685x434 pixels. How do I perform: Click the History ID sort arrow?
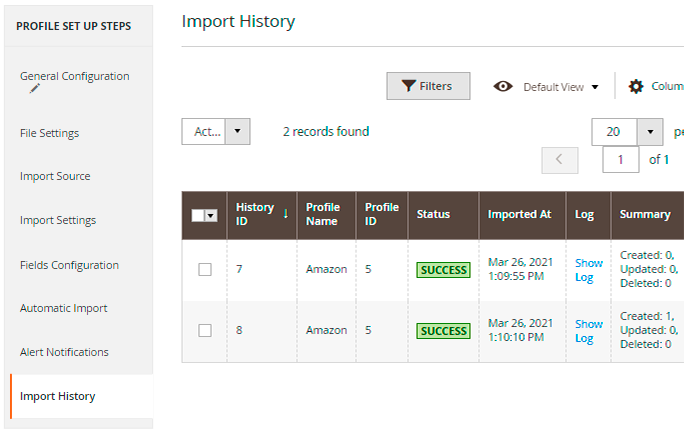tap(286, 213)
